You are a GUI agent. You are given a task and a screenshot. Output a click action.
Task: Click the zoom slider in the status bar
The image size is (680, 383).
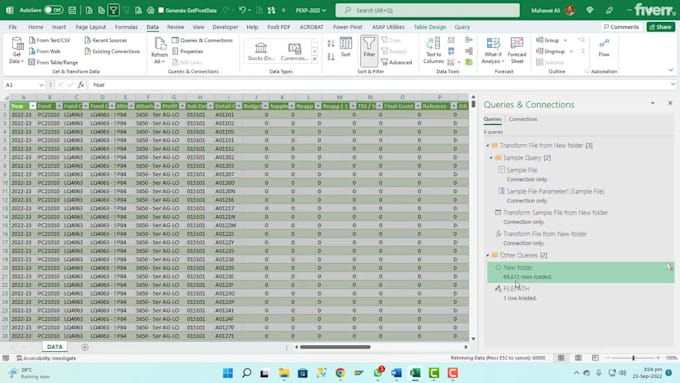(633, 358)
